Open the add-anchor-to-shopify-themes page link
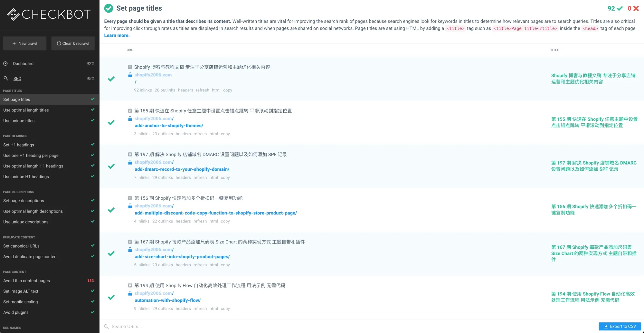This screenshot has width=644, height=333. (169, 126)
